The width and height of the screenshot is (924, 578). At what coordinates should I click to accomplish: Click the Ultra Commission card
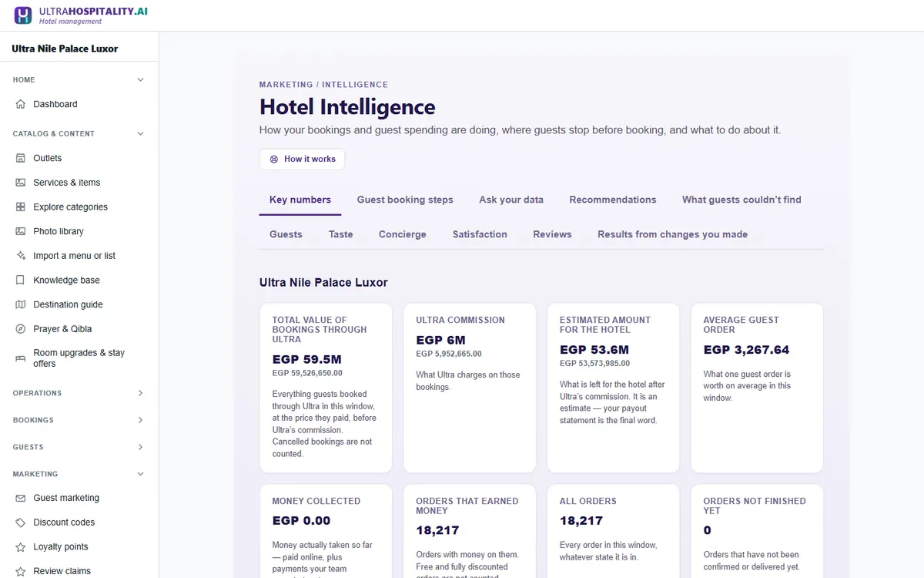tap(470, 388)
